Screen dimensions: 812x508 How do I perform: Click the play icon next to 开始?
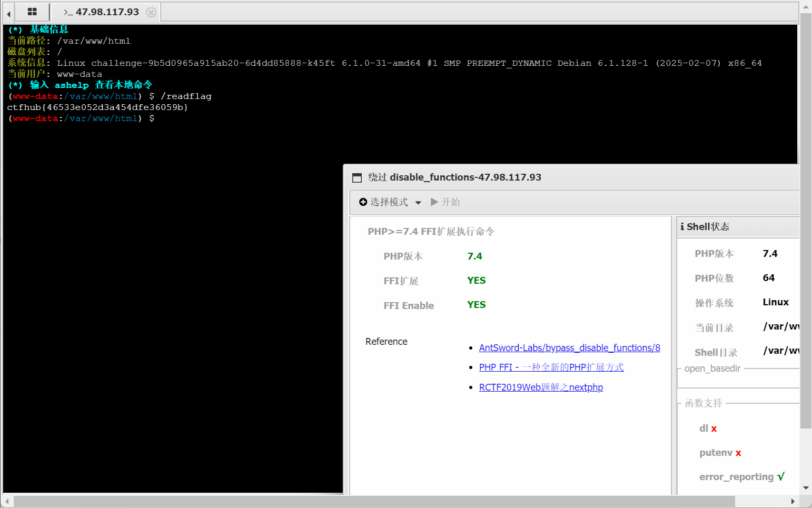click(434, 202)
